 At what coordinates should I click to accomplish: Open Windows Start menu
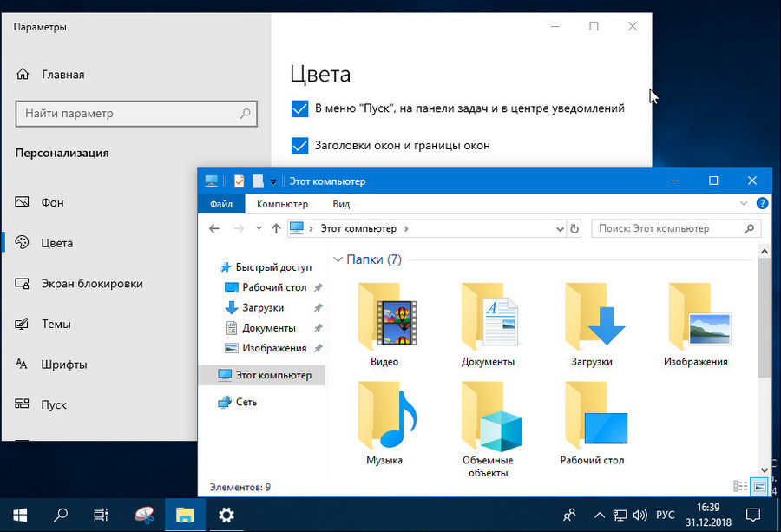[x=20, y=515]
